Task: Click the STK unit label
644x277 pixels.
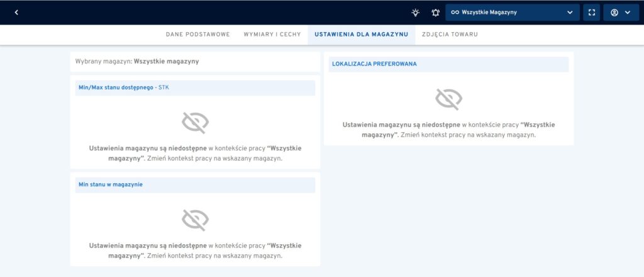Action: 164,88
